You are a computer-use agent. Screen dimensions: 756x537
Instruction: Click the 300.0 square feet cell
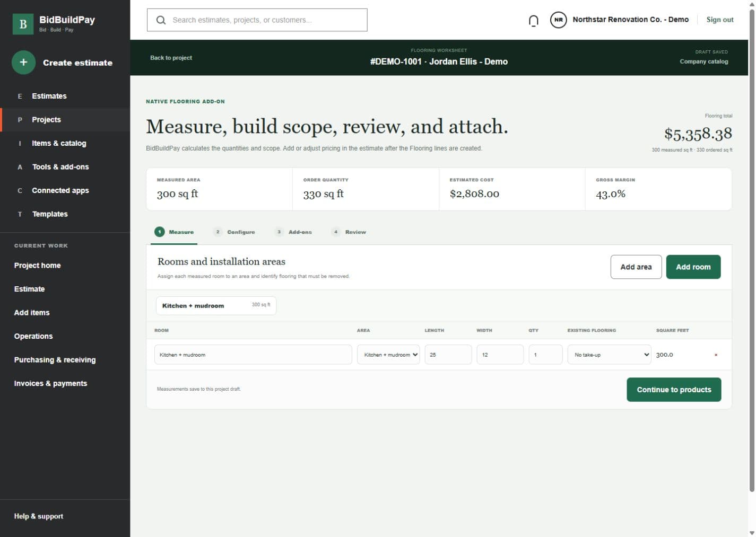point(665,355)
